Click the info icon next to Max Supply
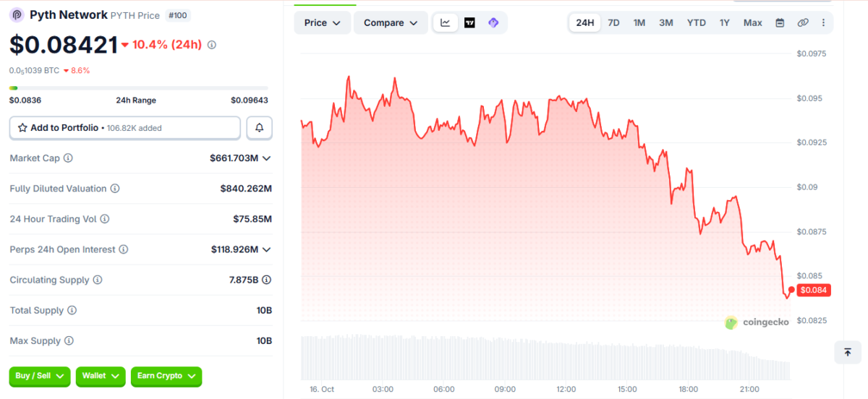Screen dimensions: 868x399 pos(69,340)
